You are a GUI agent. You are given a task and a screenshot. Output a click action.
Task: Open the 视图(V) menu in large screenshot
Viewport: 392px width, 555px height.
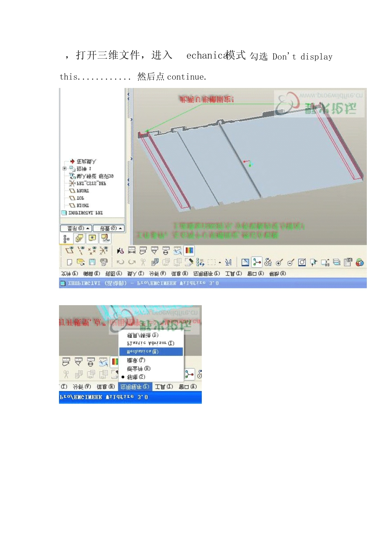tap(114, 273)
